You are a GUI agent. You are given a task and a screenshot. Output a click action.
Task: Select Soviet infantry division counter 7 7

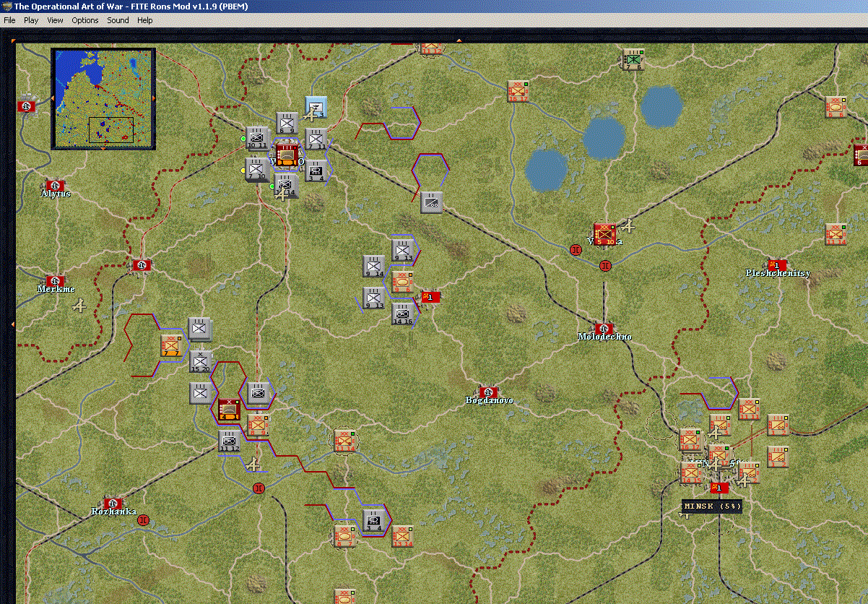click(x=171, y=345)
